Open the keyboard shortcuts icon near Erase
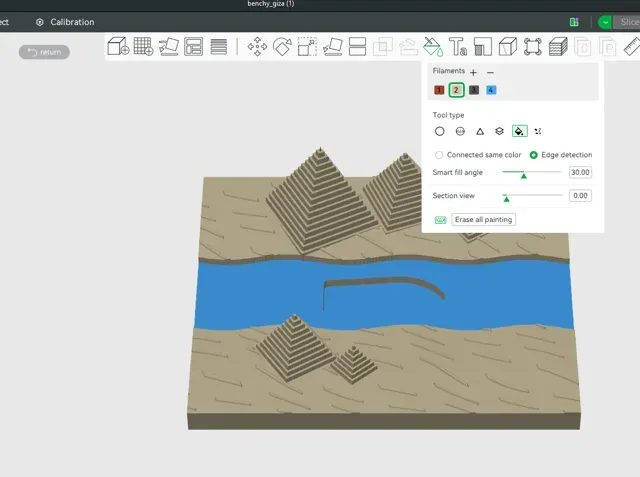 440,220
